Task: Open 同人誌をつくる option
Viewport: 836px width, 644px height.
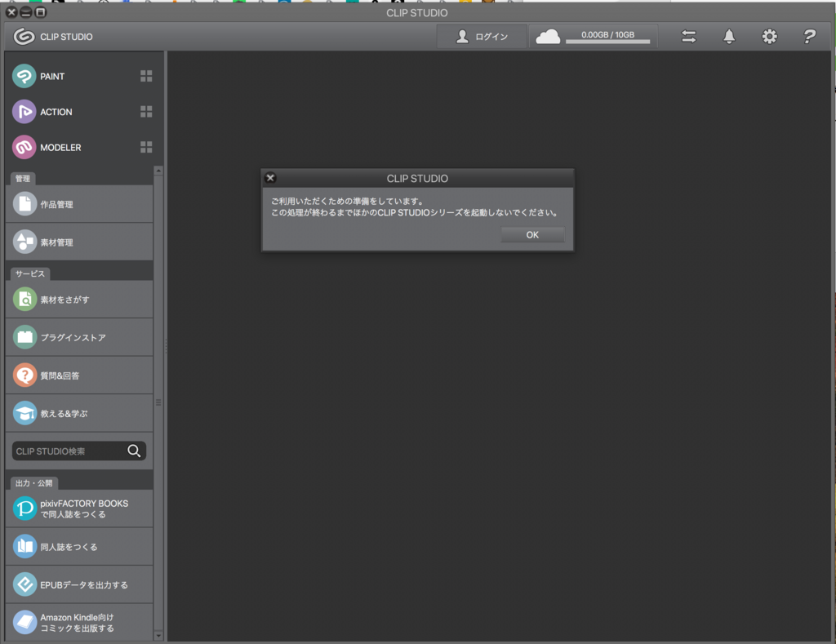Action: 79,546
